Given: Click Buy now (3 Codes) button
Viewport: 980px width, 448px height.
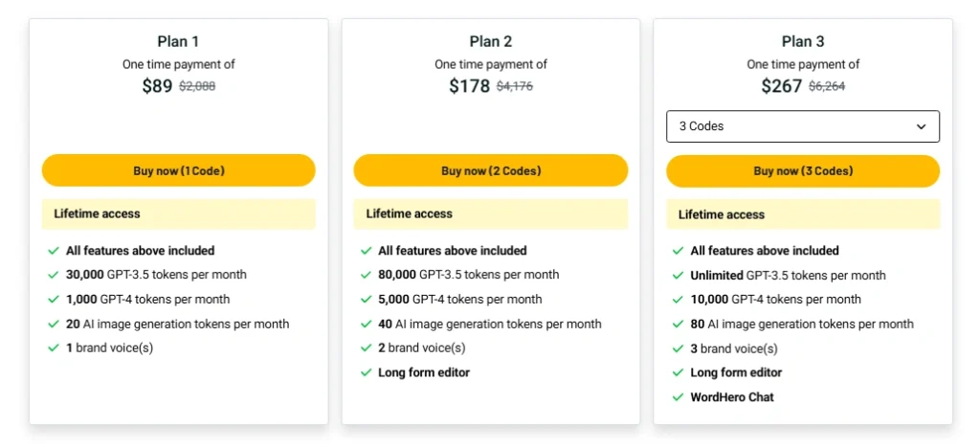Looking at the screenshot, I should (803, 171).
